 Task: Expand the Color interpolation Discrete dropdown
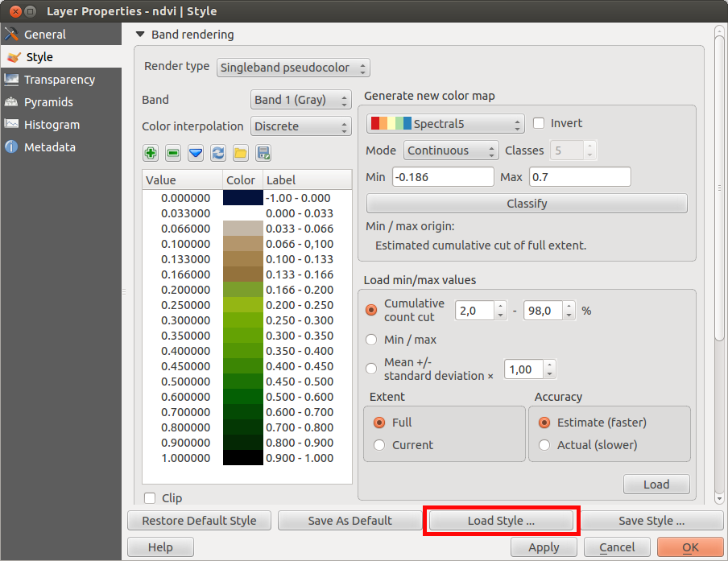click(x=300, y=126)
